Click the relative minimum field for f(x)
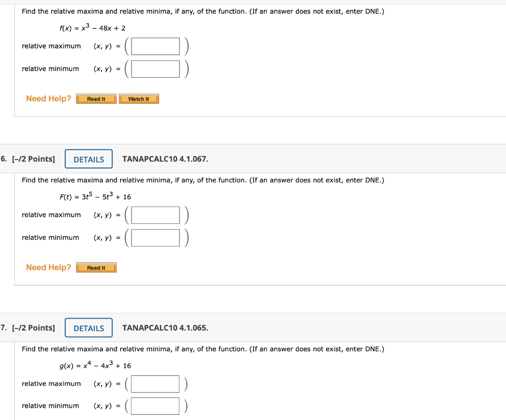506x420 pixels. pos(155,69)
